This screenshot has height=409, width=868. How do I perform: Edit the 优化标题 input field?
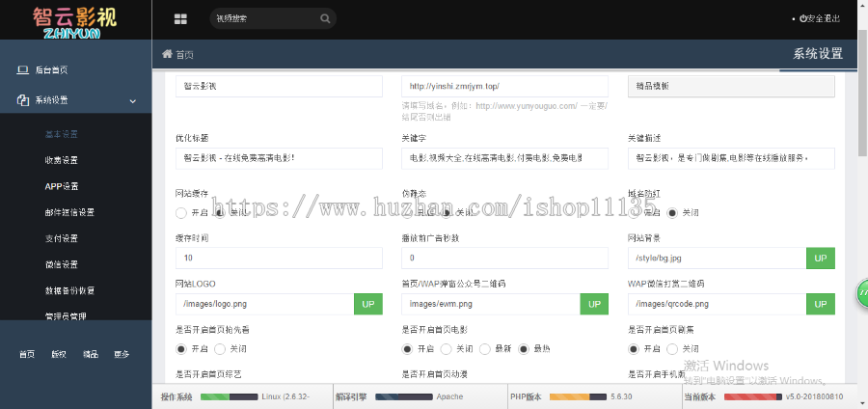[279, 158]
